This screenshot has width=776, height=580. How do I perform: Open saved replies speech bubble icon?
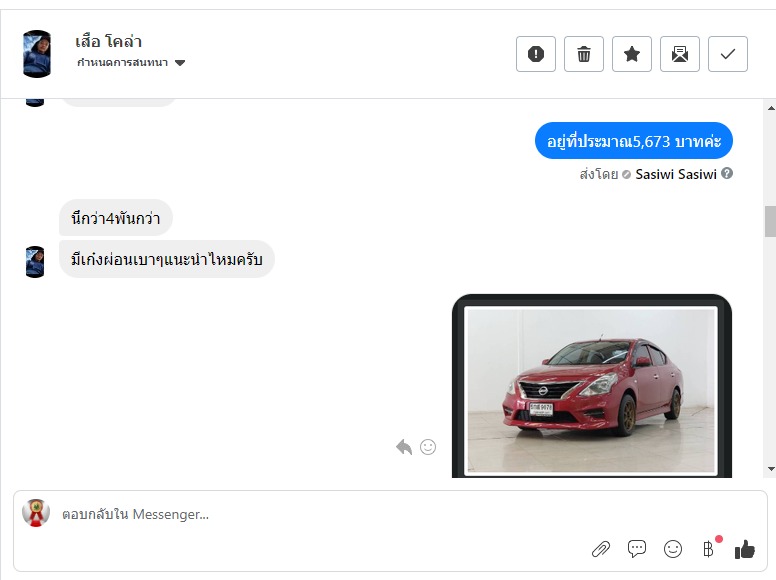click(636, 548)
